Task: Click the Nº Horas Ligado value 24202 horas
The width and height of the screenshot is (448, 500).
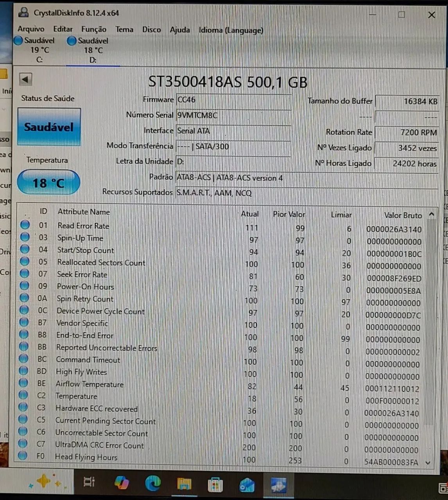Action: (x=407, y=164)
